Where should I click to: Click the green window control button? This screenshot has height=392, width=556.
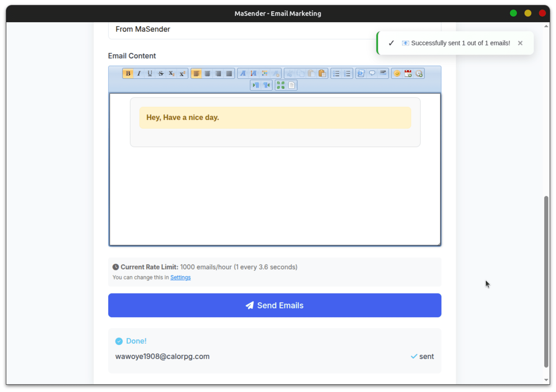tap(513, 13)
